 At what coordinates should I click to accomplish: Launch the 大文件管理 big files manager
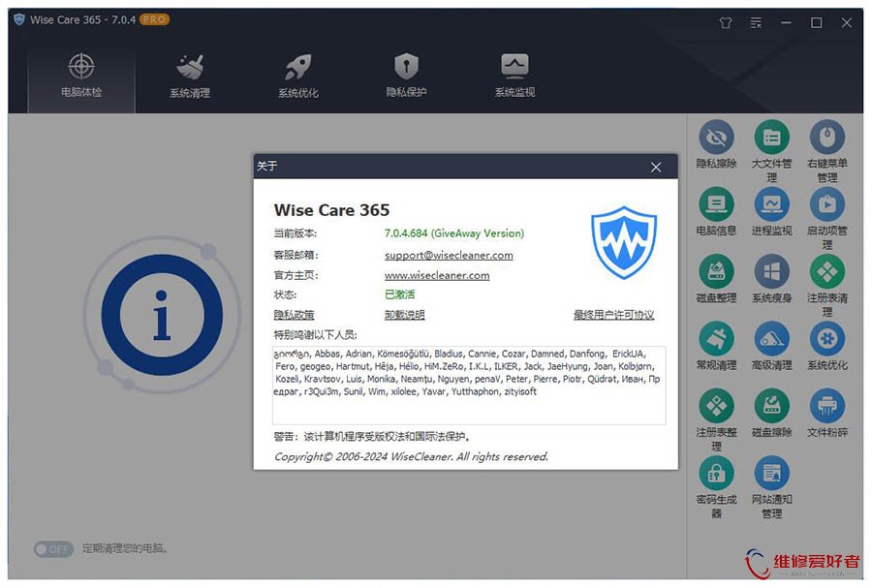[x=772, y=150]
